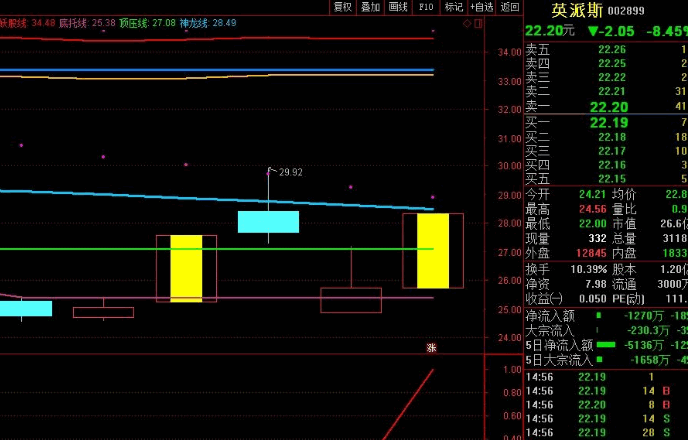Activate the 画线 drawing tool

coord(398,7)
